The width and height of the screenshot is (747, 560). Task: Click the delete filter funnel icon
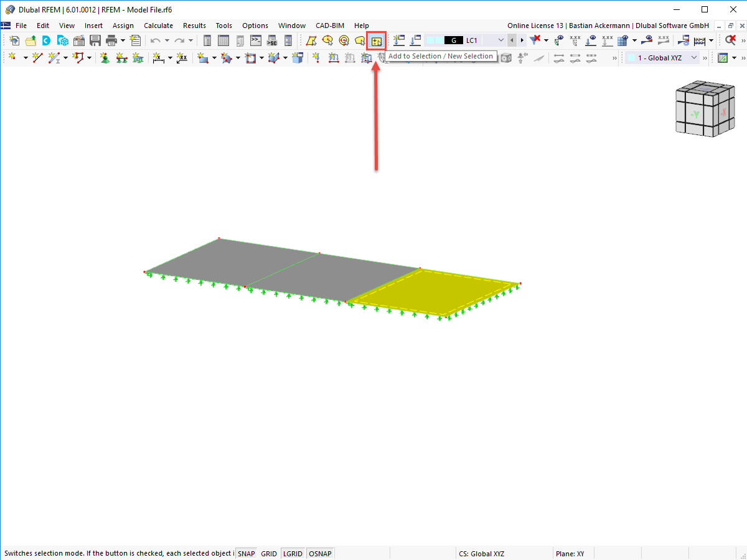point(535,40)
